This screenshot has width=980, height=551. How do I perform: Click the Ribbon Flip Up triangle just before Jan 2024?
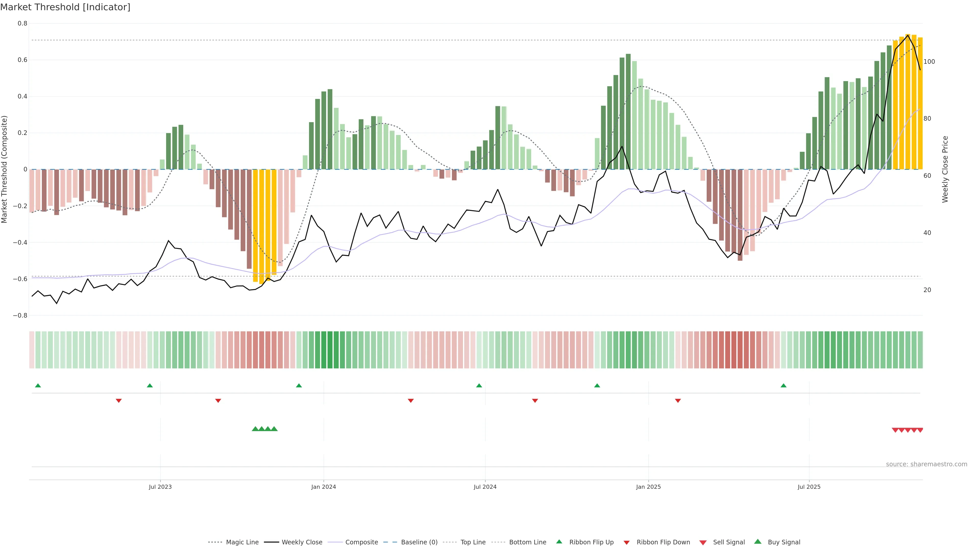(299, 386)
